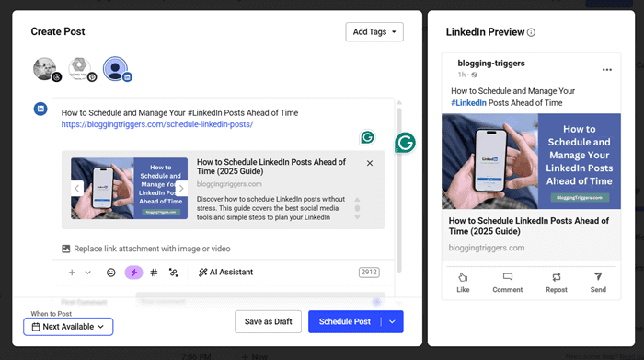Click the link description scroll handle

[x=357, y=208]
